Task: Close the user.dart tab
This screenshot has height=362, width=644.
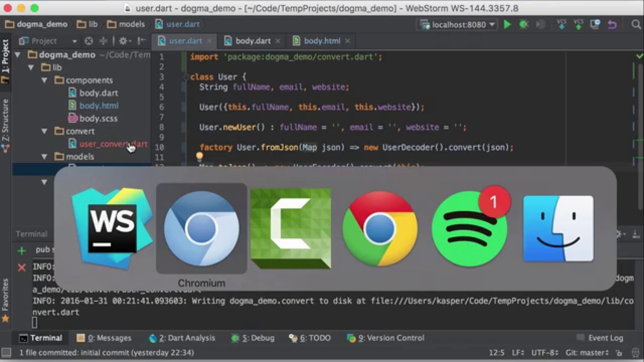Action: click(x=210, y=41)
